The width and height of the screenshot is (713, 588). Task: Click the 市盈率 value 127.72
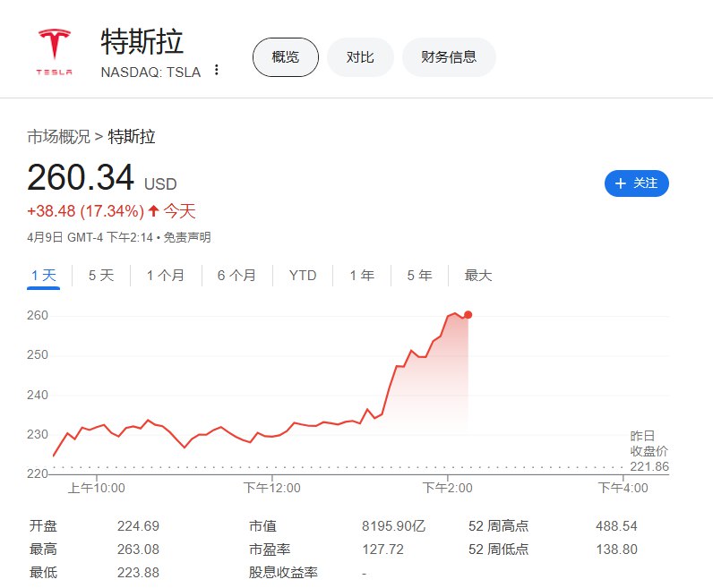pos(382,550)
